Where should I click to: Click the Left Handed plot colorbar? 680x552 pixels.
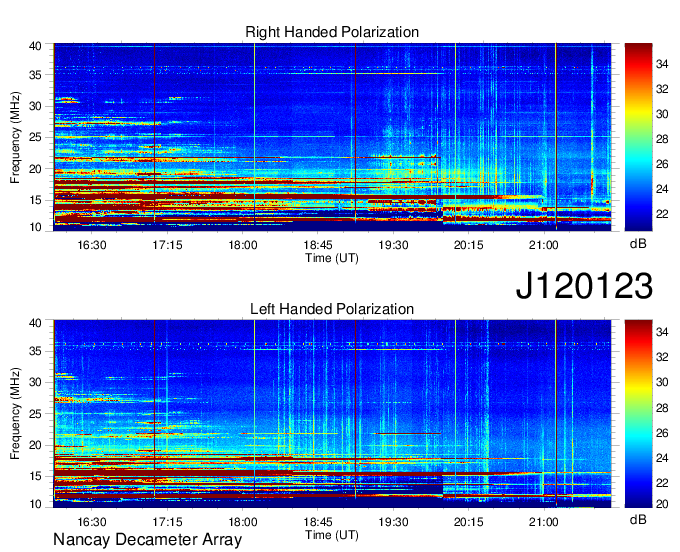point(638,414)
